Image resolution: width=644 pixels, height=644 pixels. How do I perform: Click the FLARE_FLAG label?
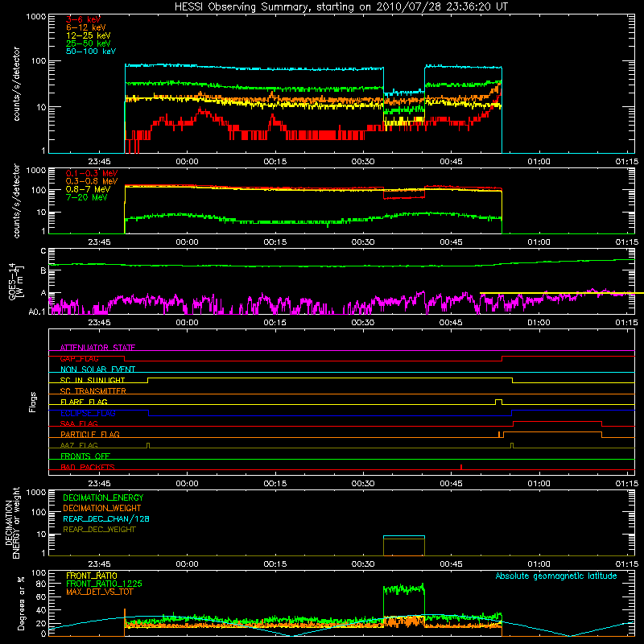click(x=84, y=402)
